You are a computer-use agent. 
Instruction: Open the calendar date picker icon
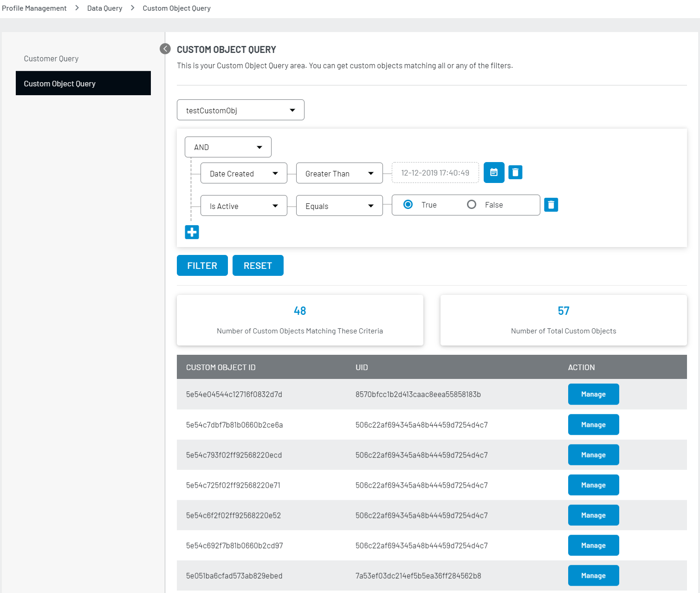pyautogui.click(x=494, y=172)
